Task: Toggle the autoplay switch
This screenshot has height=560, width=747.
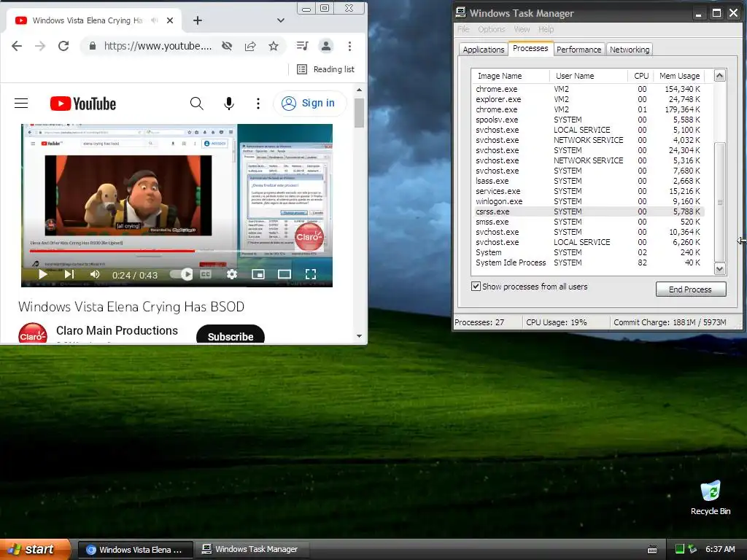Action: (x=182, y=274)
